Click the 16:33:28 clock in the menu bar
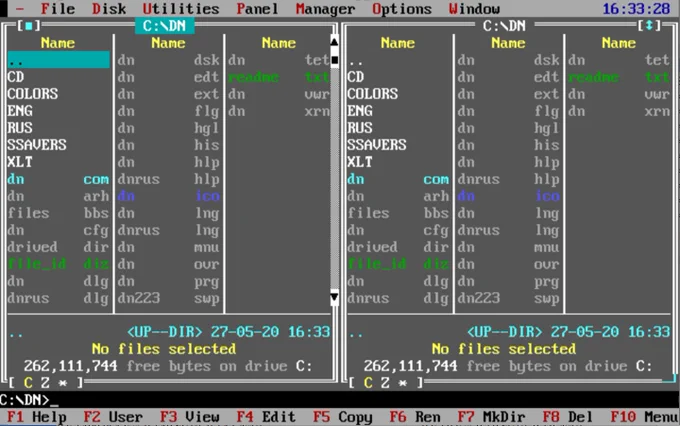This screenshot has width=680, height=426. [x=636, y=9]
